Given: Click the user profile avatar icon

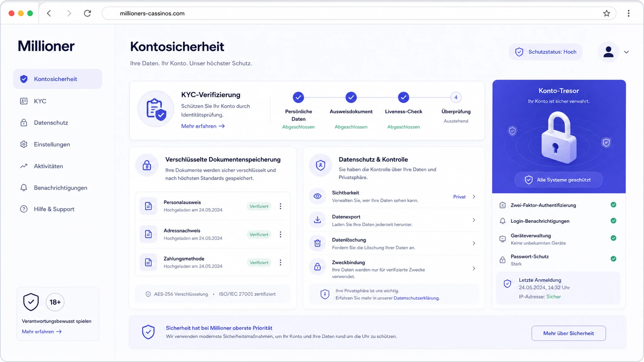Looking at the screenshot, I should tap(609, 52).
